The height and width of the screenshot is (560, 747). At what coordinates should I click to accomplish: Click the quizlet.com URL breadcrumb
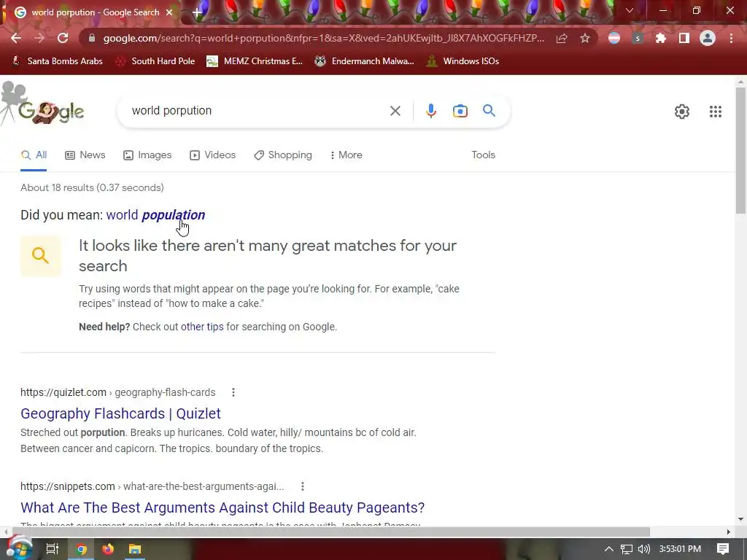tap(117, 392)
